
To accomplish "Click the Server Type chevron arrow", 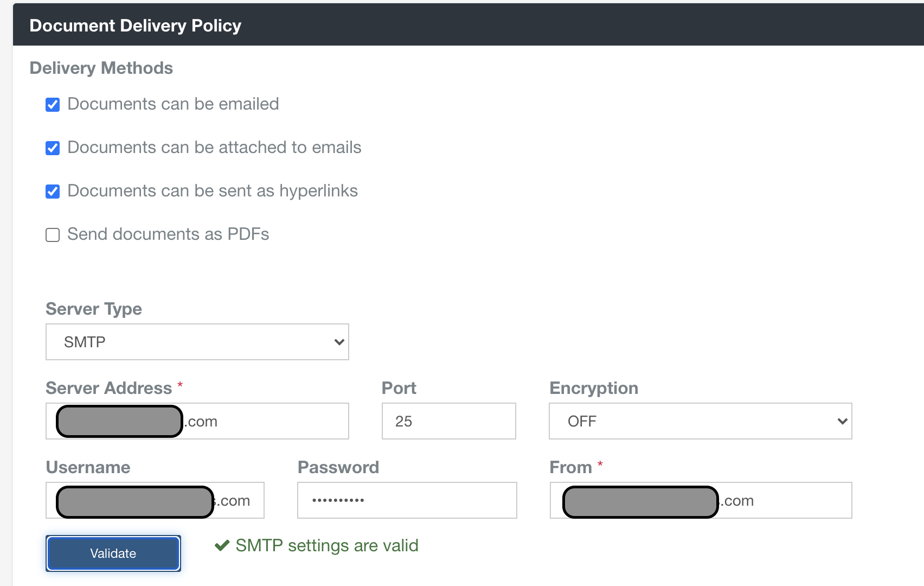I will click(339, 342).
